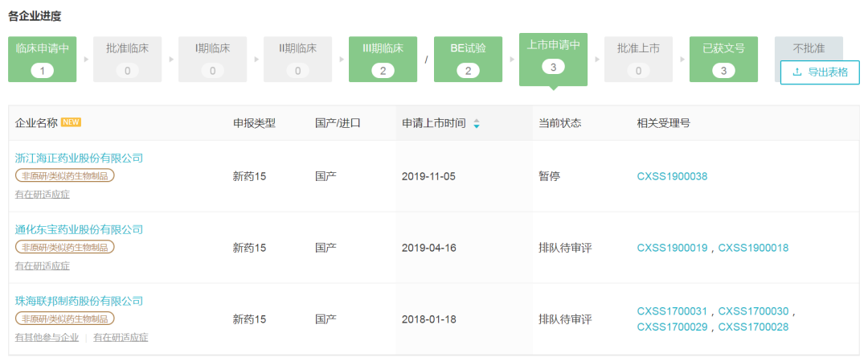Click 新药15 in 浙江海正 row
This screenshot has height=362, width=868.
250,176
